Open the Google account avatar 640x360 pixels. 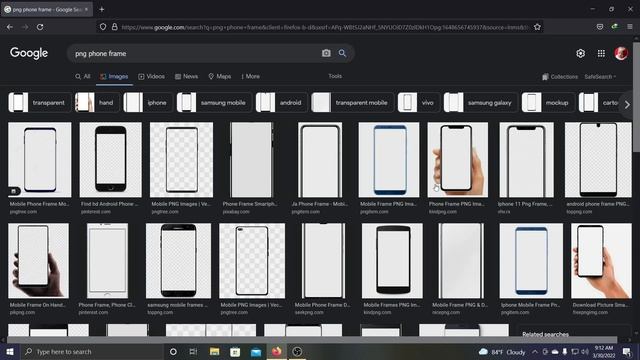[x=621, y=53]
